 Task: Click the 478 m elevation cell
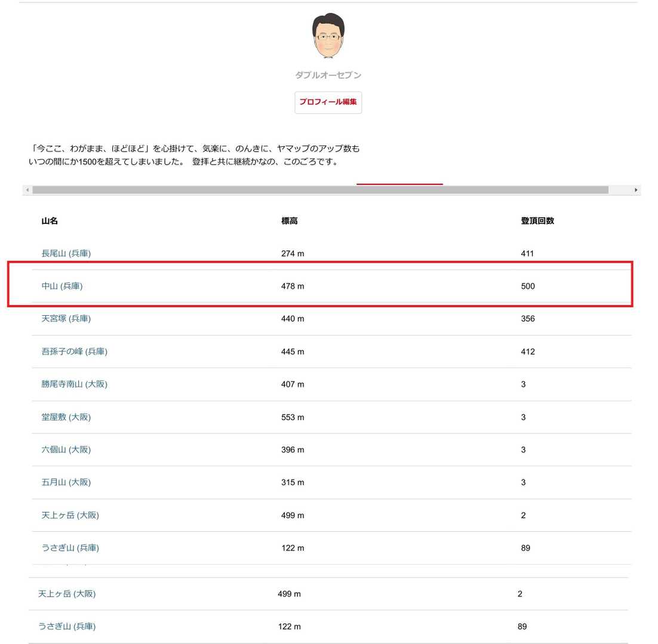[x=293, y=286]
